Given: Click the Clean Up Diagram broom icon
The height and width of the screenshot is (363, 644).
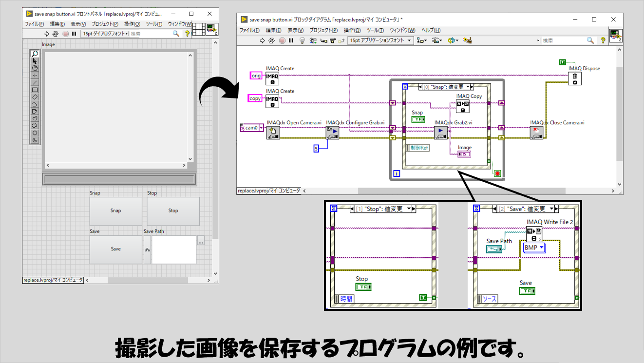Looking at the screenshot, I should [x=468, y=40].
